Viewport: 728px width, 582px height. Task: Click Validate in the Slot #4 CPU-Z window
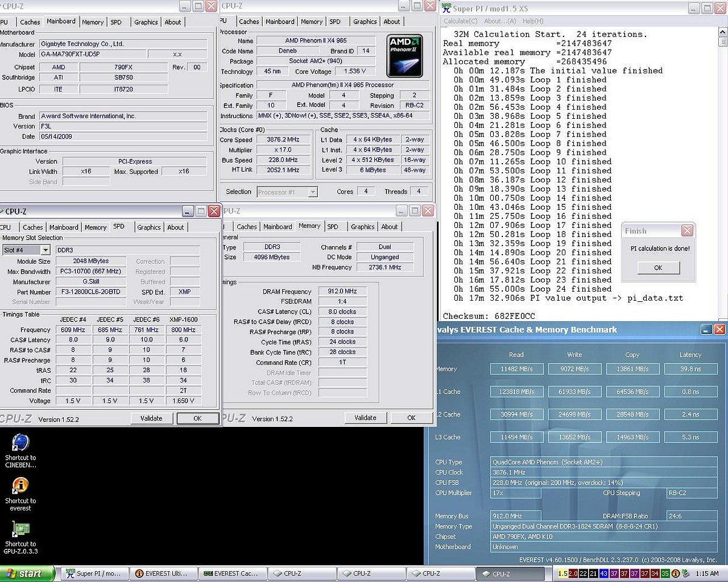(152, 418)
